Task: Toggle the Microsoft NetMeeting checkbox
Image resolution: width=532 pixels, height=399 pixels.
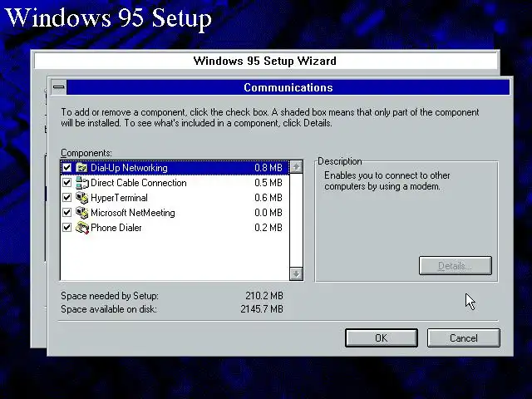Action: [66, 213]
